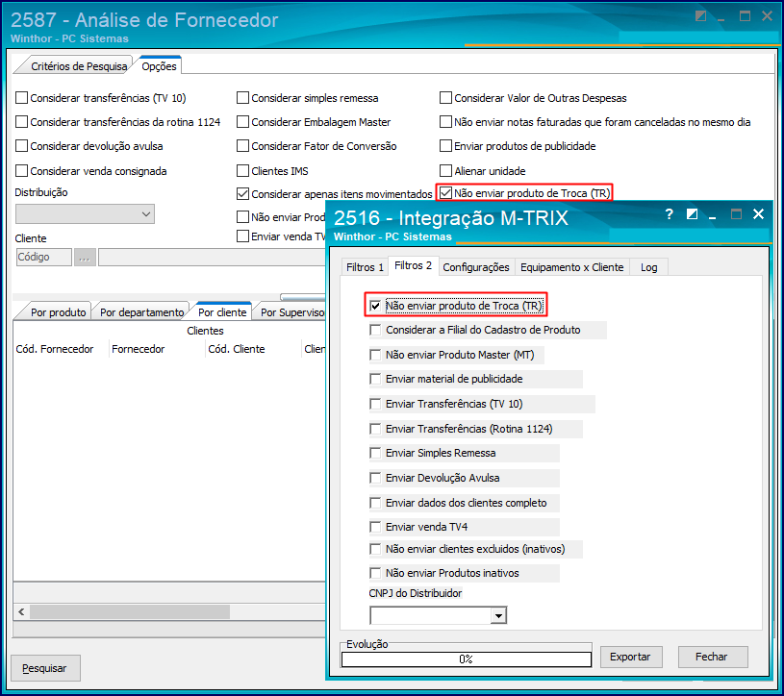The height and width of the screenshot is (696, 784).
Task: Focus the Cliente name field beside ellipsis
Action: [x=212, y=258]
